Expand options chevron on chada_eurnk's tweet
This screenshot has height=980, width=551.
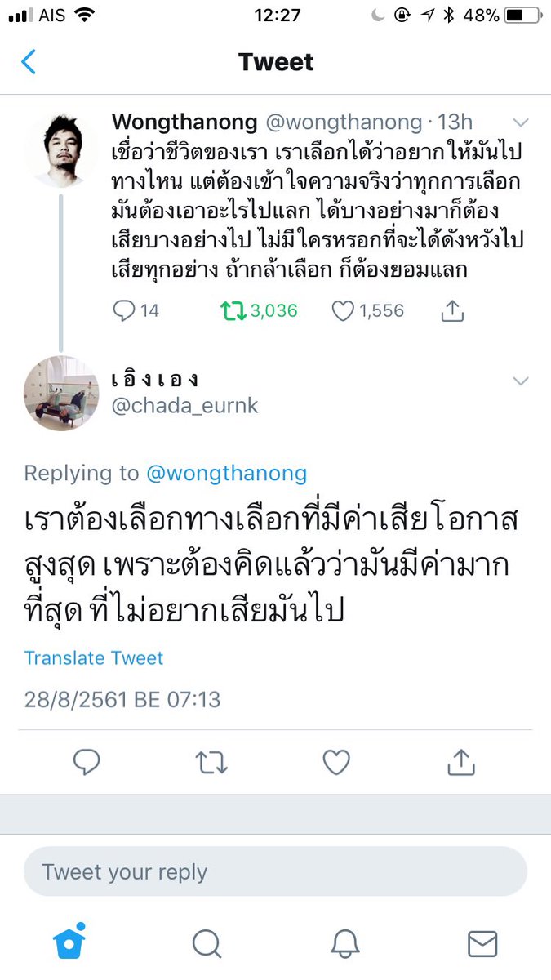520,381
